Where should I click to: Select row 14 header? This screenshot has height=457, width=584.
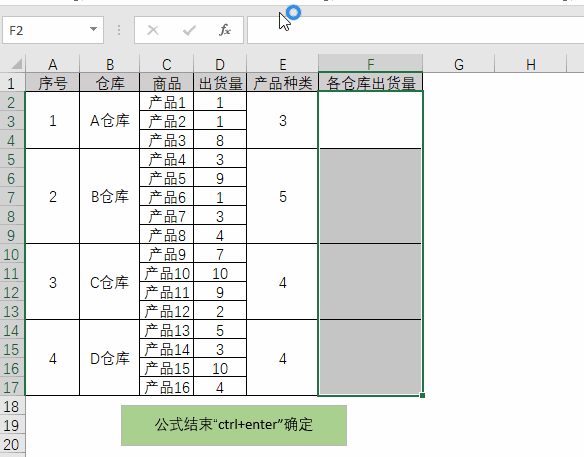11,330
